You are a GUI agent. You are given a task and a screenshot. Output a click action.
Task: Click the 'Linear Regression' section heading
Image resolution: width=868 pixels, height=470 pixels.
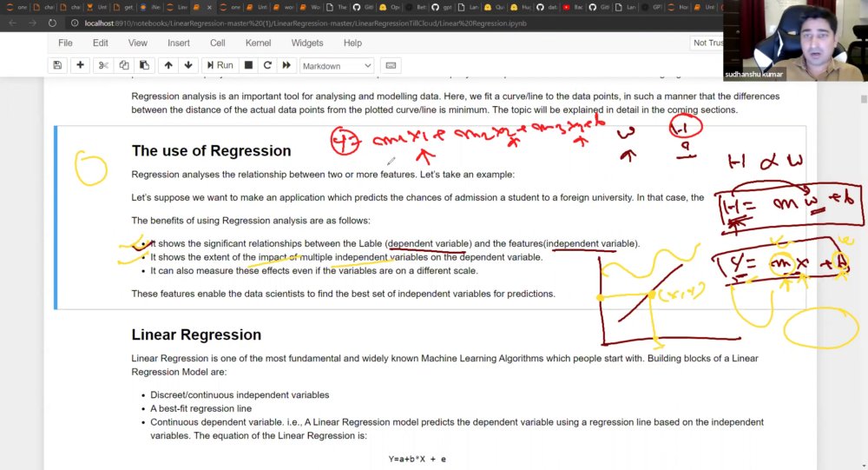tap(196, 334)
